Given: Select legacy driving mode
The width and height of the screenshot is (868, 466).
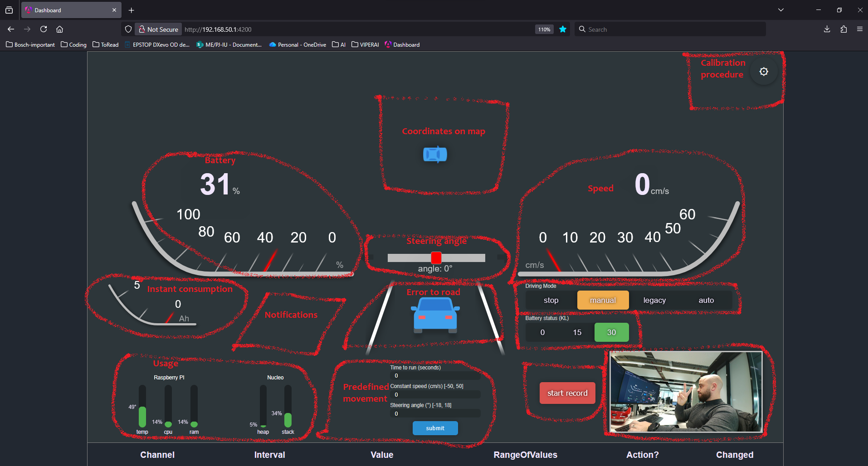Looking at the screenshot, I should (654, 300).
